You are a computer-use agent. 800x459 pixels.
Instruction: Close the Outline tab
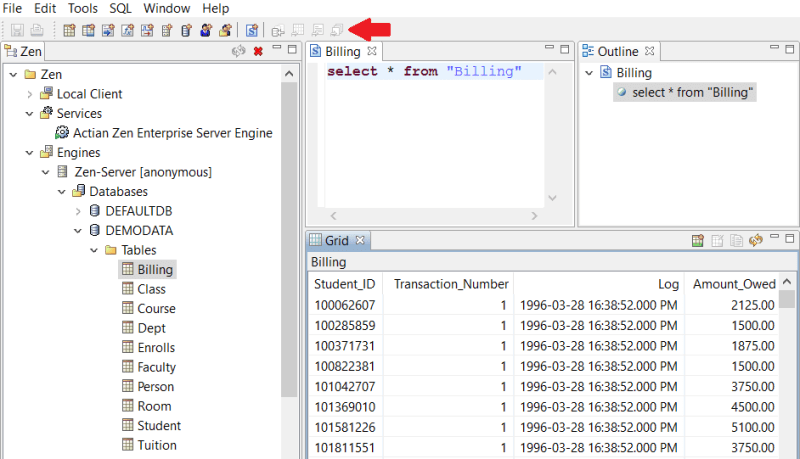click(649, 51)
